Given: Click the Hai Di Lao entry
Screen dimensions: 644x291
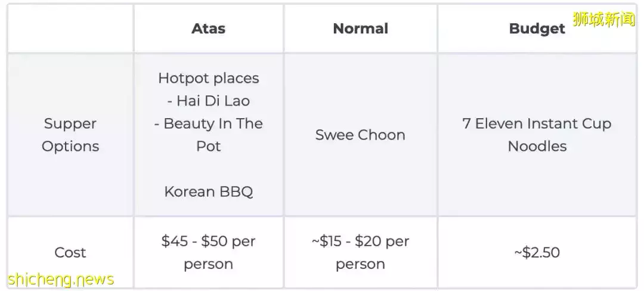Looking at the screenshot, I should 208,101.
